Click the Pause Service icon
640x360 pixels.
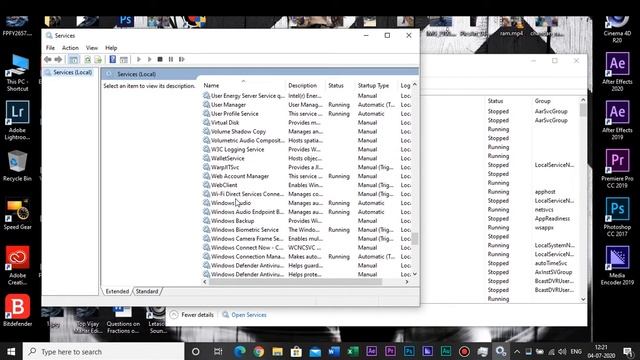click(x=171, y=60)
